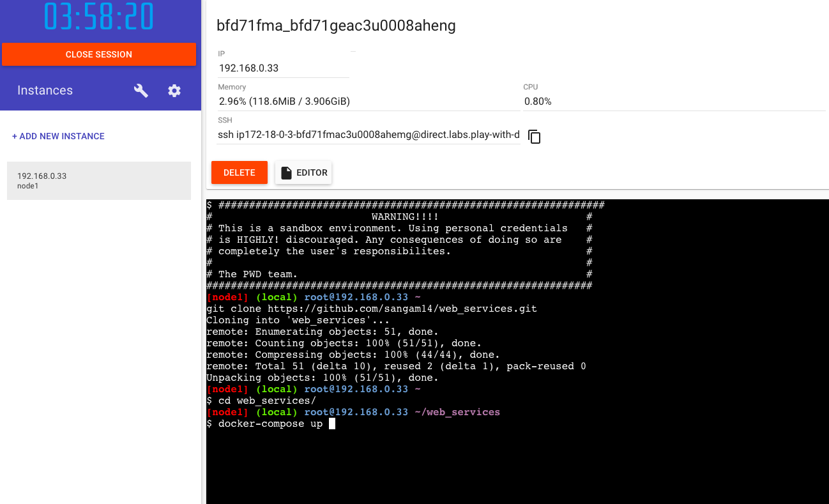Click the 'remote: Total 51' terminal line
The image size is (829, 504).
(396, 366)
